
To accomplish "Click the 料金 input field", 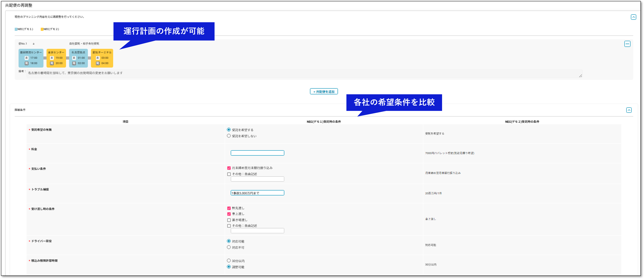I will tap(257, 153).
